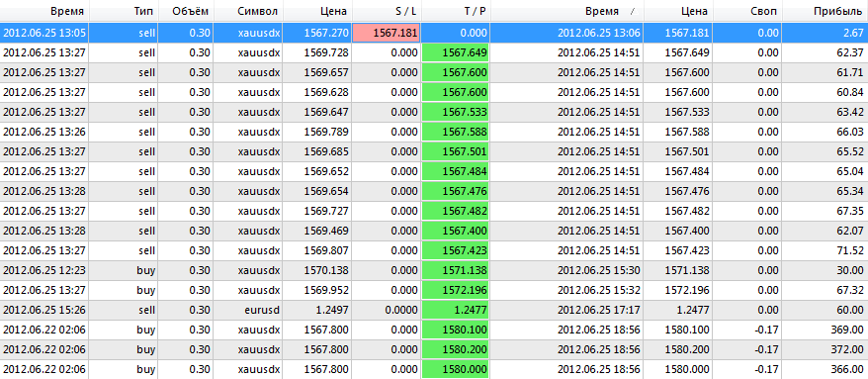This screenshot has width=868, height=379.
Task: Click open price 1569.789
Action: (x=326, y=132)
